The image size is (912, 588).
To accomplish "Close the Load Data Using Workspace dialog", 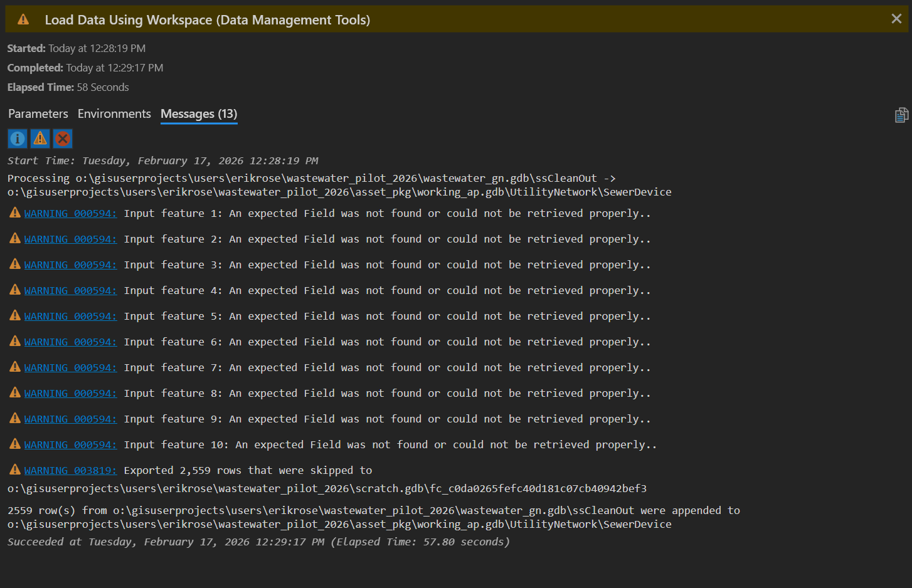I will [x=896, y=18].
